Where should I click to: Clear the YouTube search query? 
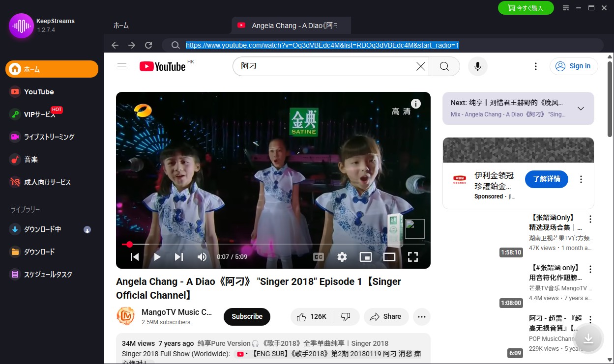tap(421, 66)
